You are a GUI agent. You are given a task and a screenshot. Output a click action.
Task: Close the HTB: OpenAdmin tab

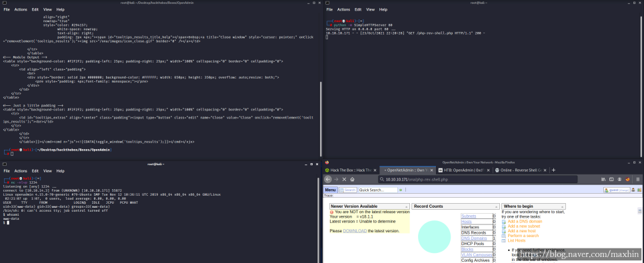489,170
